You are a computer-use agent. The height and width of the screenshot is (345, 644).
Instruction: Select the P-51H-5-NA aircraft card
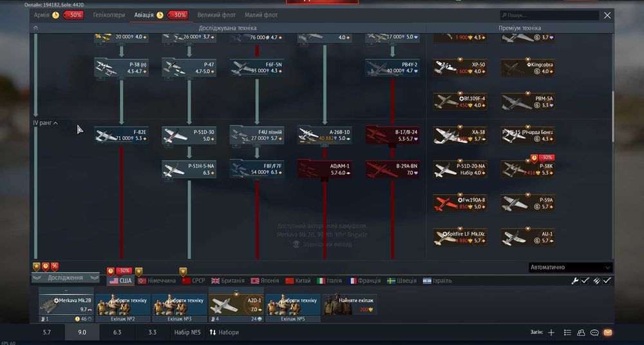point(189,169)
